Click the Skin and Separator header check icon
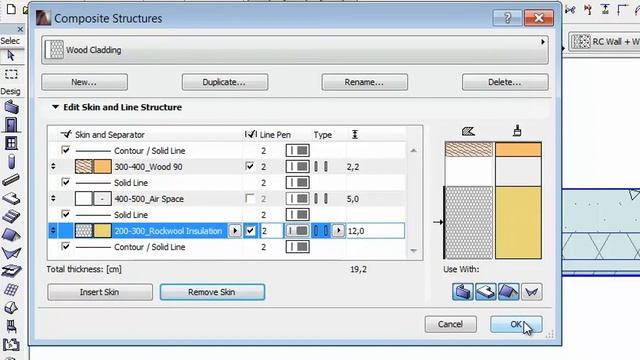Viewport: 640px width, 360px height. tap(66, 134)
